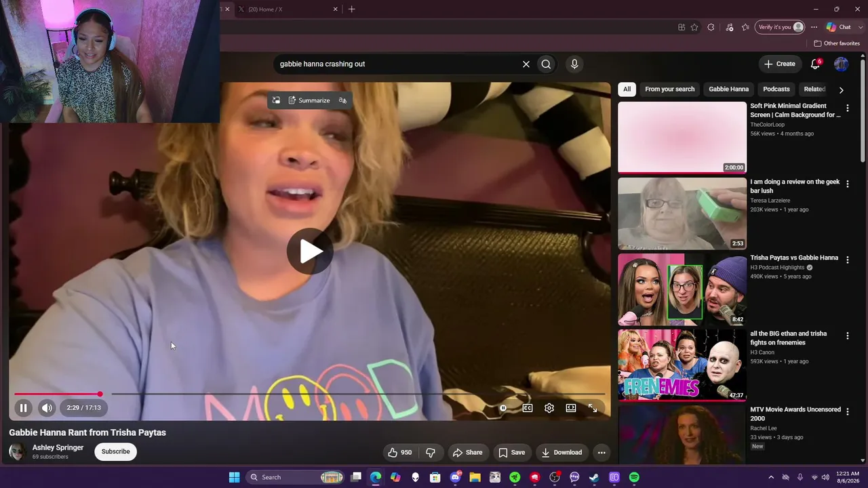Open video player settings gear

pyautogui.click(x=549, y=408)
